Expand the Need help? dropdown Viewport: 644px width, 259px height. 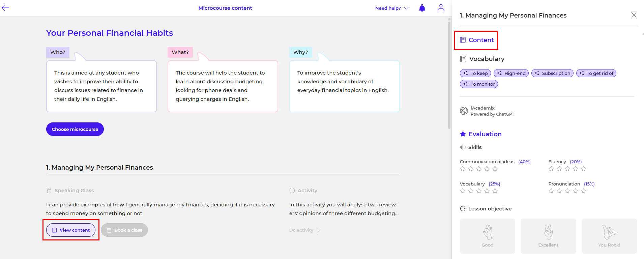pyautogui.click(x=391, y=8)
